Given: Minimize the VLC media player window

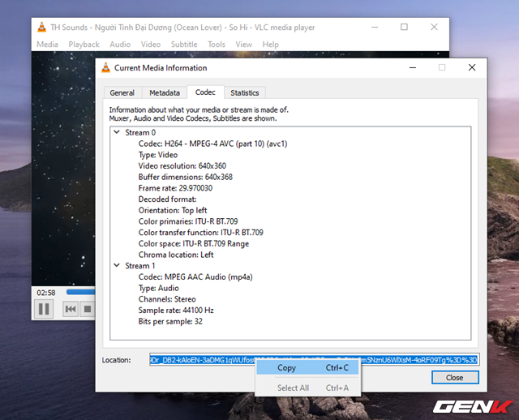Looking at the screenshot, I should click(x=375, y=27).
